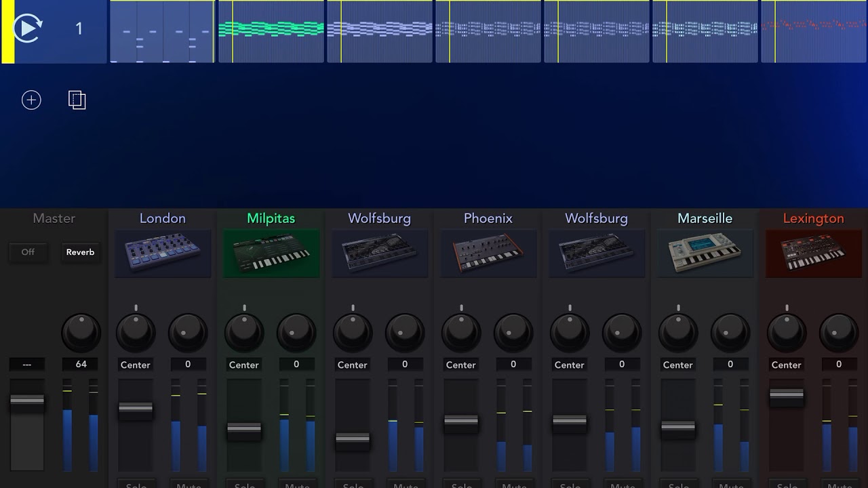Image resolution: width=868 pixels, height=488 pixels.
Task: Open the Wolfsburg gadget thumbnail beside Milpitas
Action: pyautogui.click(x=380, y=253)
